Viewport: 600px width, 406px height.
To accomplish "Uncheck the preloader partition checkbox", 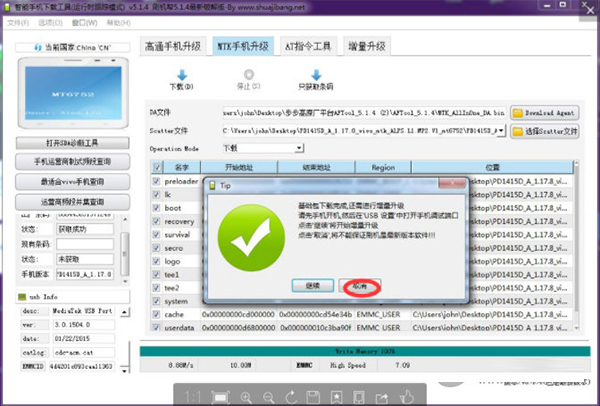I will (x=155, y=183).
